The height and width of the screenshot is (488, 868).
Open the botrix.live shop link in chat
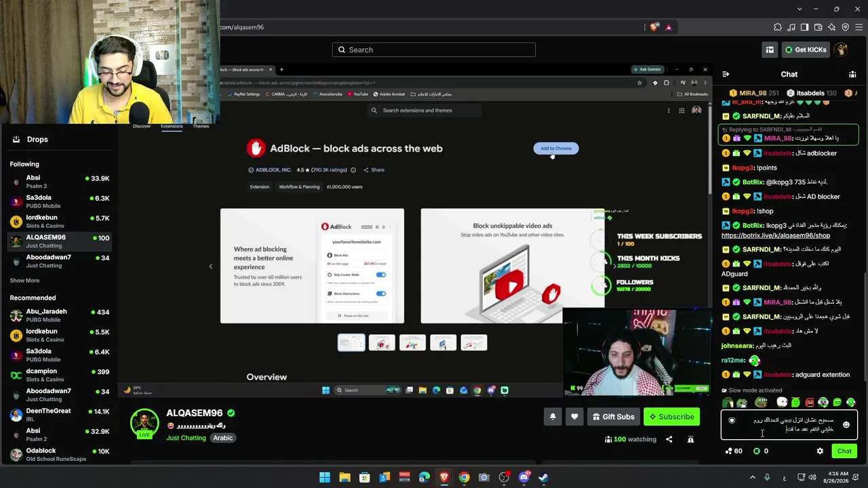point(775,236)
